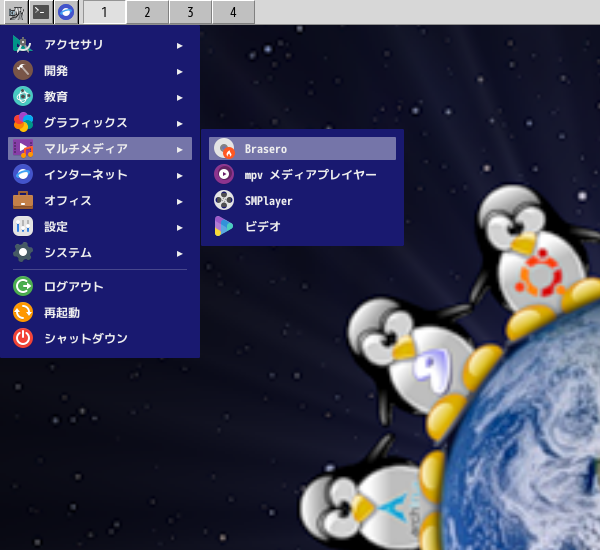This screenshot has height=550, width=600.
Task: Click the red シャットダウン power icon
Action: (23, 338)
